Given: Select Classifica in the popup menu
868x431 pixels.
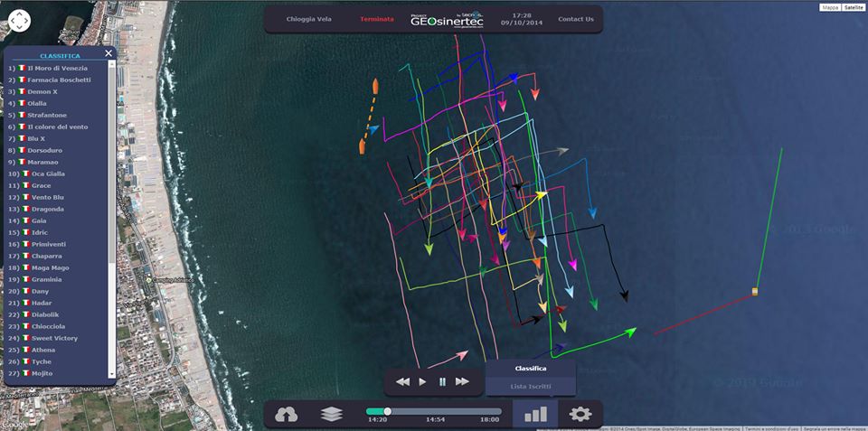Looking at the screenshot, I should (x=531, y=369).
